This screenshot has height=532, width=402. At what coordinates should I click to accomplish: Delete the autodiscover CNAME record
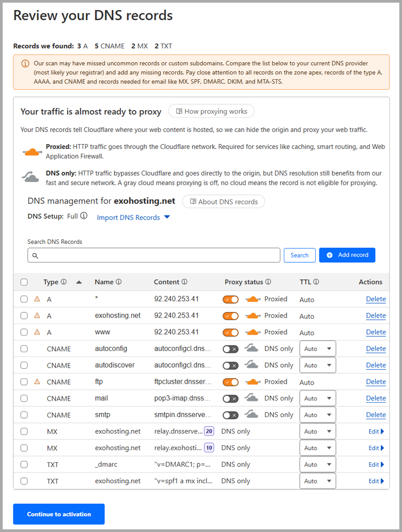coord(375,365)
